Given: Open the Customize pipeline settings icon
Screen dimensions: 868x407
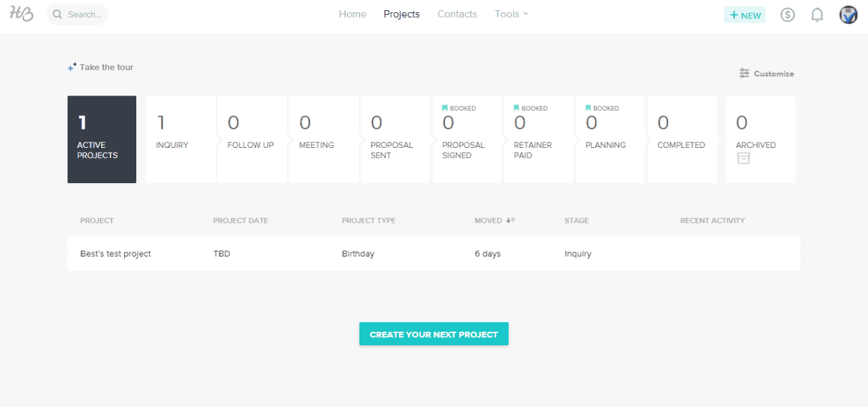Looking at the screenshot, I should click(744, 73).
